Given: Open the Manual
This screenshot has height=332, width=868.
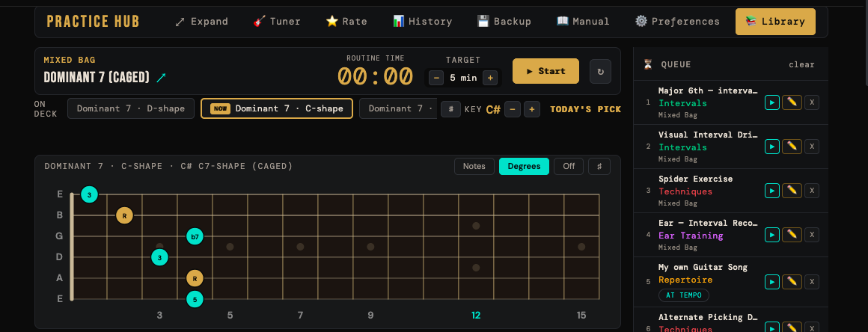Looking at the screenshot, I should pyautogui.click(x=583, y=22).
